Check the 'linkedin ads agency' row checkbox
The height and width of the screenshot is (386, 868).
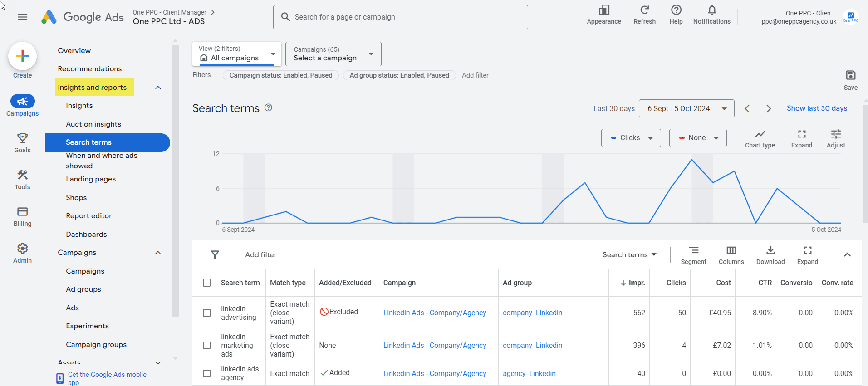click(206, 373)
